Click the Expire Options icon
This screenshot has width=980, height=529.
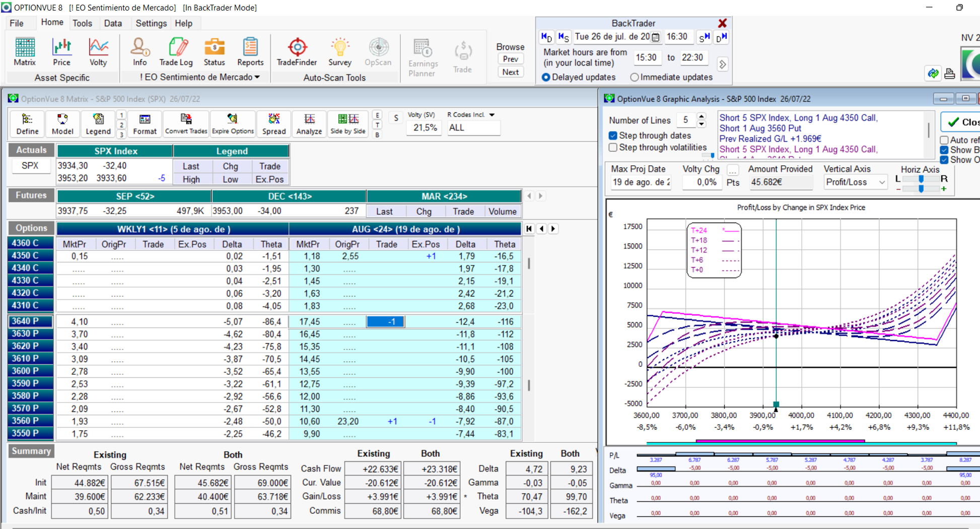(x=233, y=124)
